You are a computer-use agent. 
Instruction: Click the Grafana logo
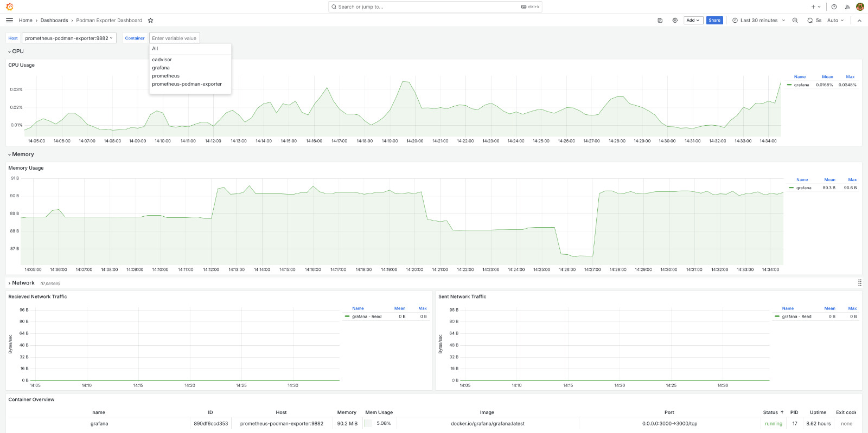click(x=9, y=7)
